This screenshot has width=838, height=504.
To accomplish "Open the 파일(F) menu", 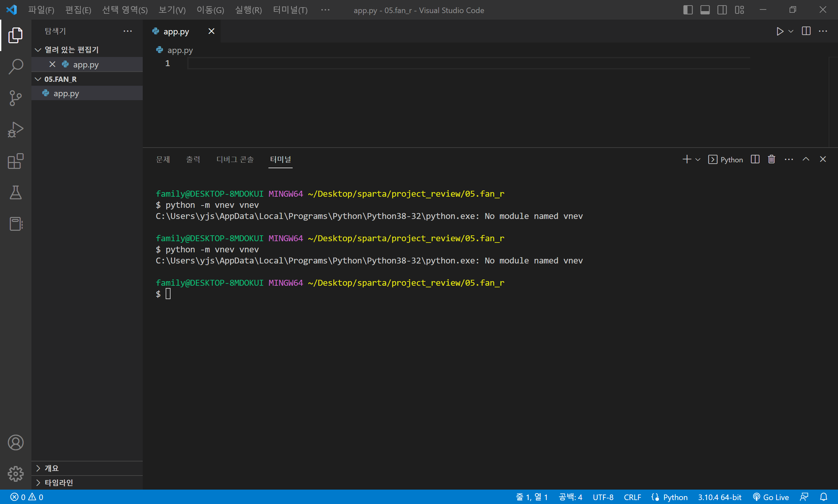I will pos(41,10).
